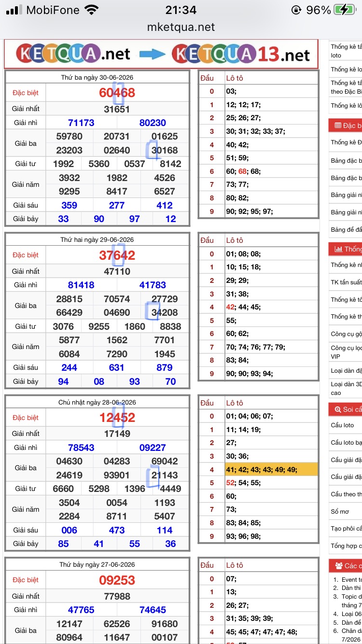Viewport: 362px width, 644px height.
Task: Open the 'Loại dàn 3D cao' sidebar link
Action: point(346,389)
